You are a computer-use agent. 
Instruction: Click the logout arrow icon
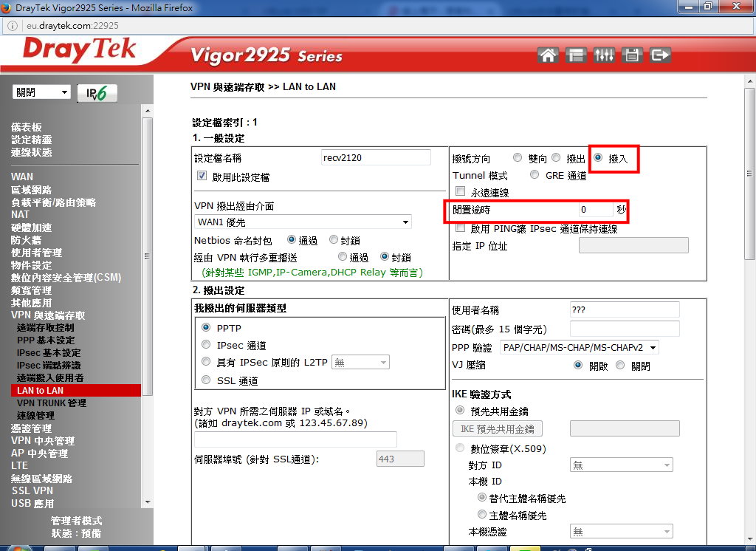point(660,55)
